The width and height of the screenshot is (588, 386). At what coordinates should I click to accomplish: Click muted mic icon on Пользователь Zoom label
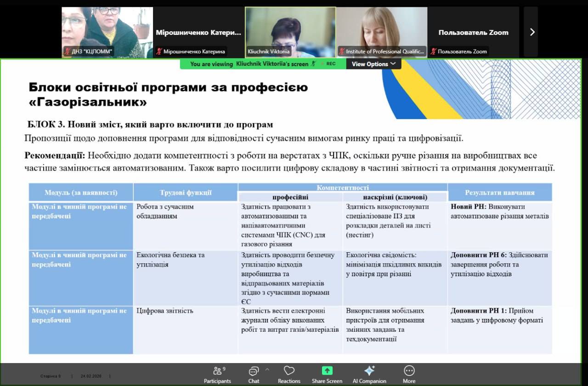(433, 51)
